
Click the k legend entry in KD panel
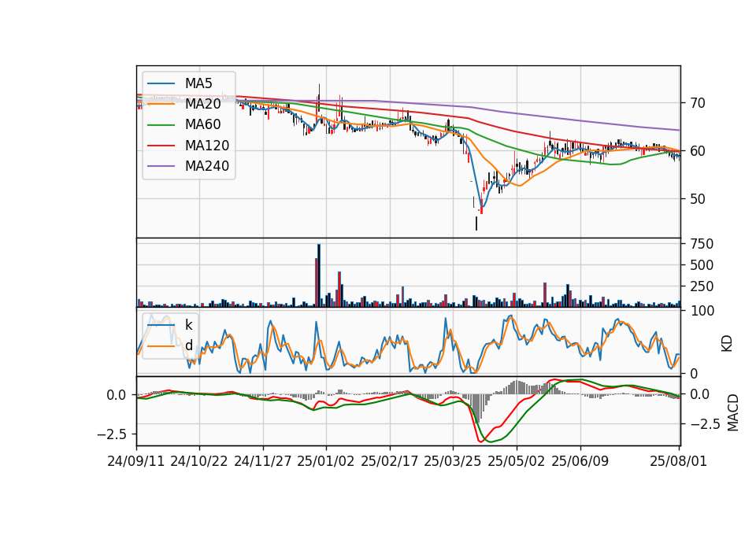188,325
